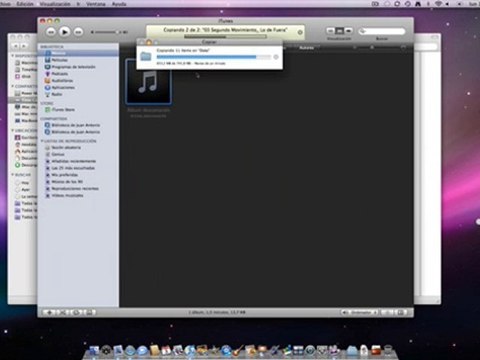The image size is (480, 360).
Task: Select Hoy search in Finder sidebar
Action: 23,183
